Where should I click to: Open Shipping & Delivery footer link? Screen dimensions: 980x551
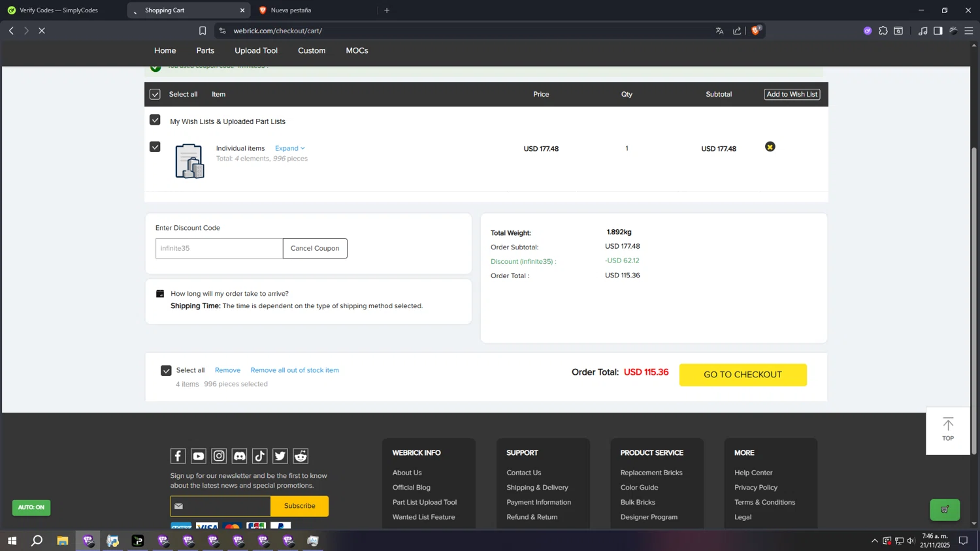coord(537,488)
